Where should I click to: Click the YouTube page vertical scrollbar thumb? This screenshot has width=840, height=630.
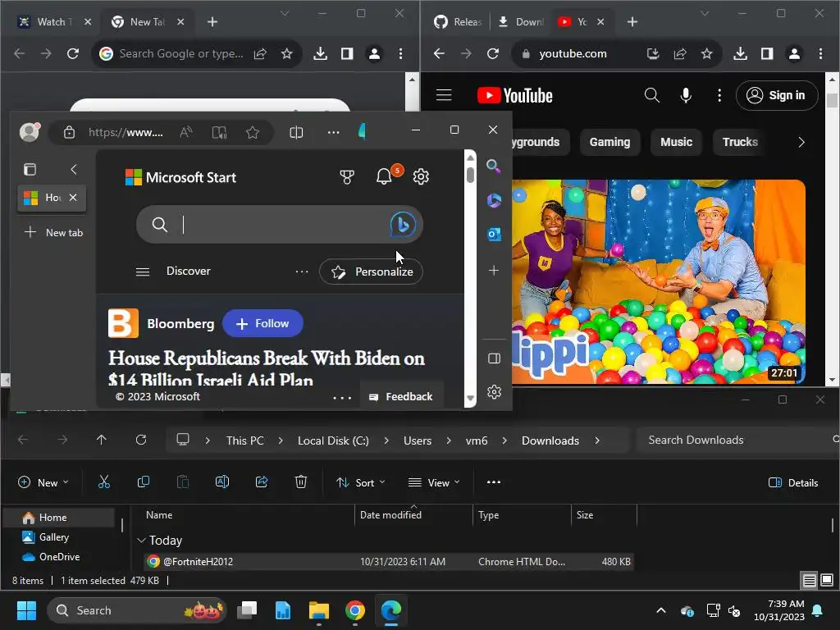pyautogui.click(x=832, y=100)
